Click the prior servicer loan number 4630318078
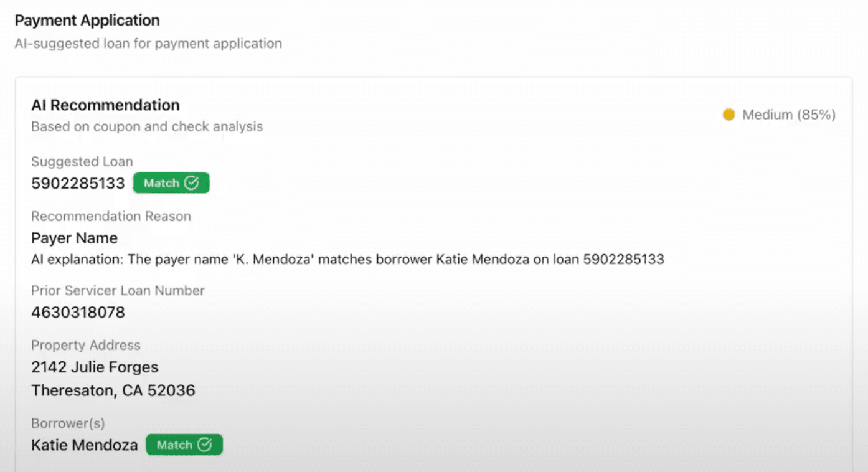 click(x=78, y=312)
